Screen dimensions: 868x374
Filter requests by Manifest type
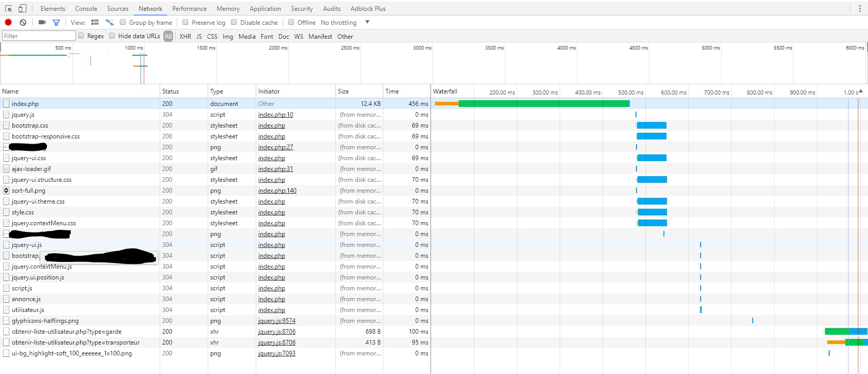click(x=320, y=36)
